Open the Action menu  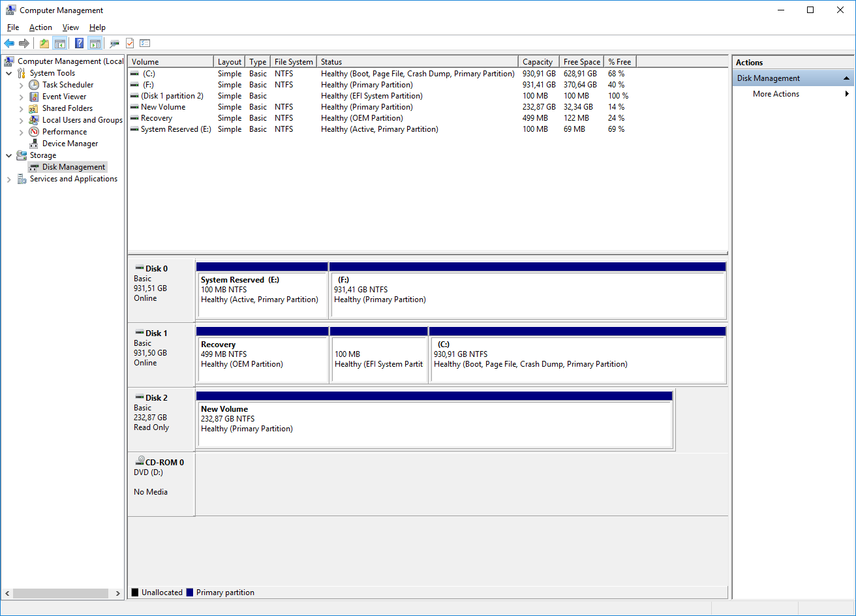40,27
